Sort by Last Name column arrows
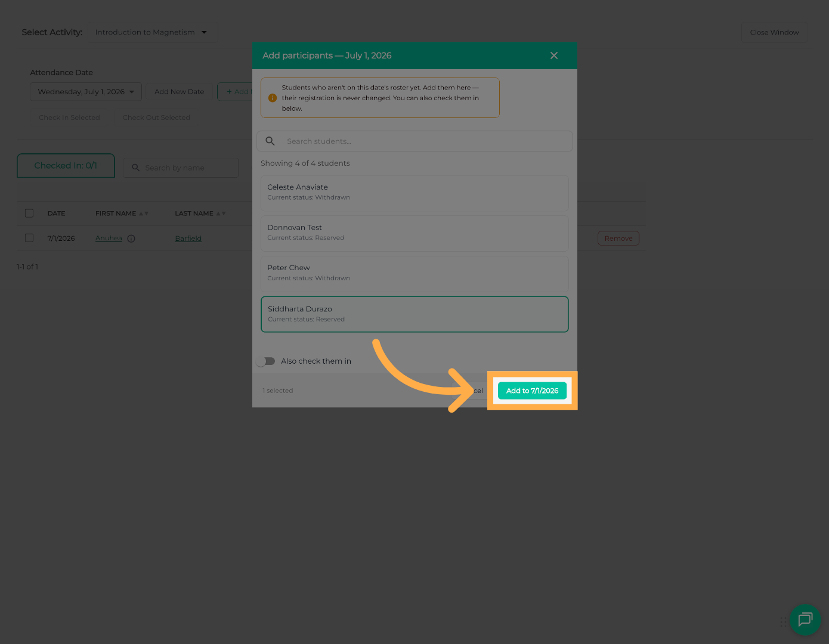Viewport: 829px width, 644px height. point(221,213)
